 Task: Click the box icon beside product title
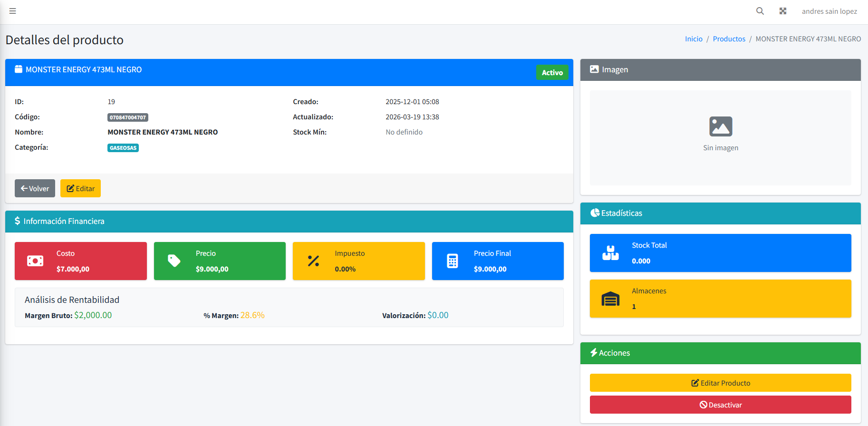point(19,69)
